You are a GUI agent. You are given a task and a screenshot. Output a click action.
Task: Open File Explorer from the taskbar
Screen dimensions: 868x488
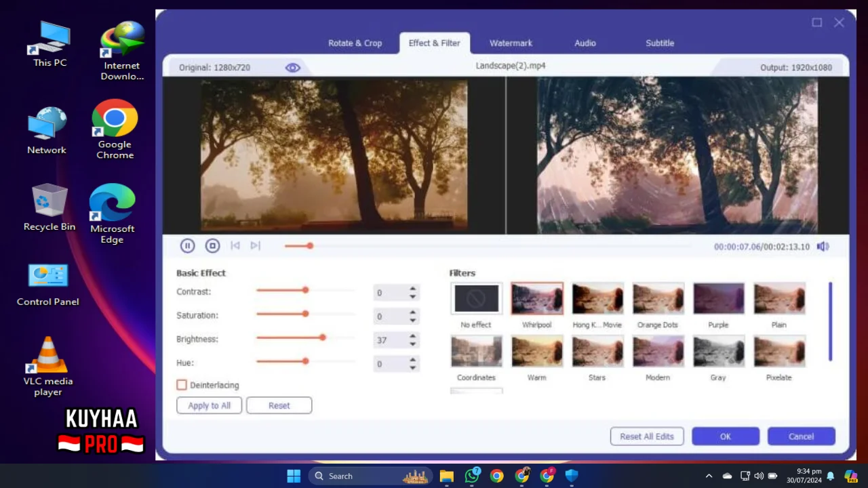446,476
